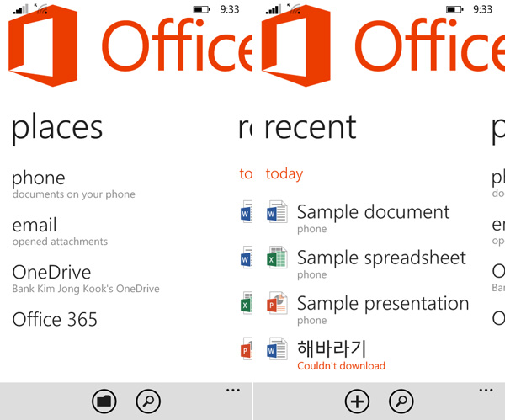Tap the today group header

pyautogui.click(x=284, y=174)
